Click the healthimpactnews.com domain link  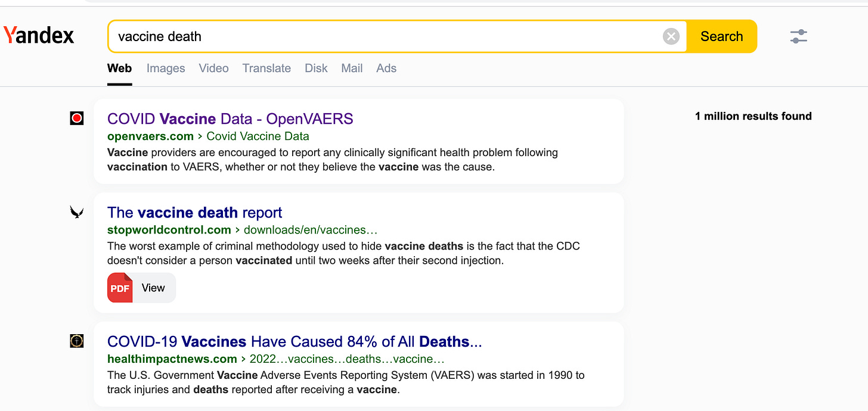point(172,359)
